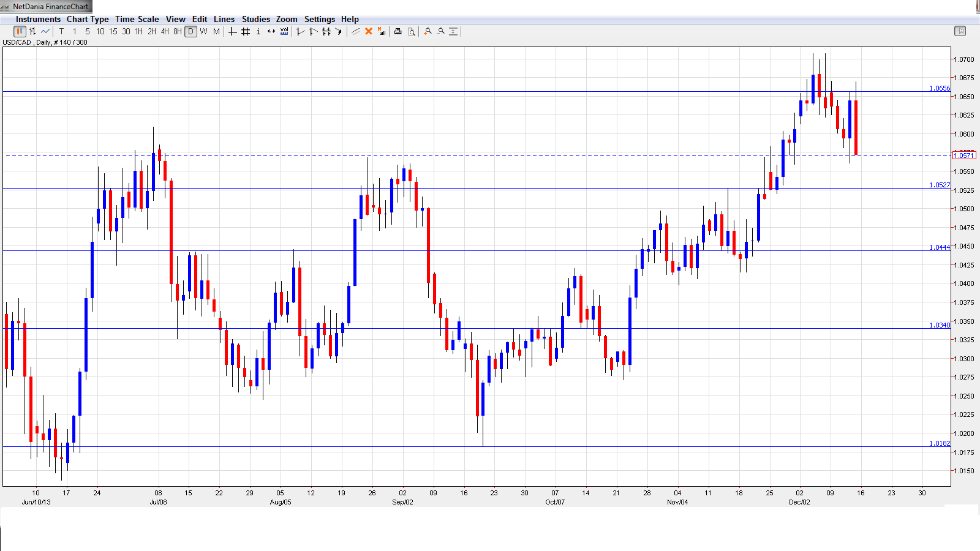Expand the Time Scale menu

point(137,19)
